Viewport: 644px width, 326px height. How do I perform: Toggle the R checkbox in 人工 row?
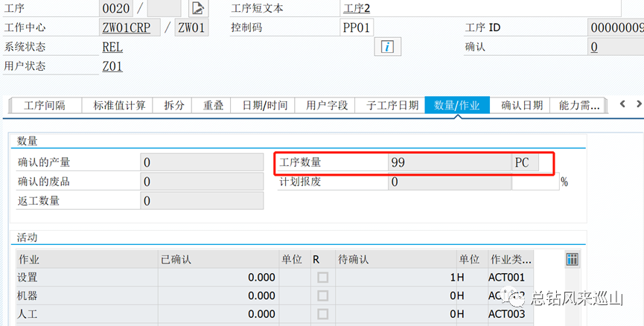(x=323, y=313)
